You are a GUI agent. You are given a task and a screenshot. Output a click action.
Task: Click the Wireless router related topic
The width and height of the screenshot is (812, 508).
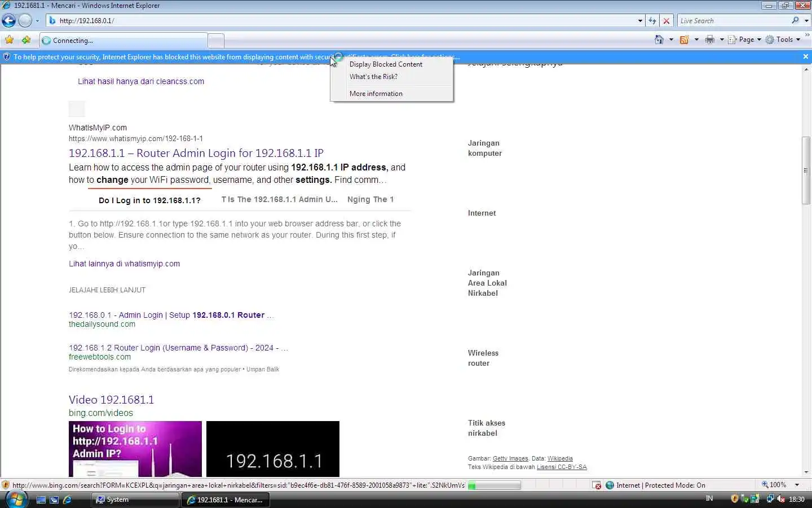(483, 358)
